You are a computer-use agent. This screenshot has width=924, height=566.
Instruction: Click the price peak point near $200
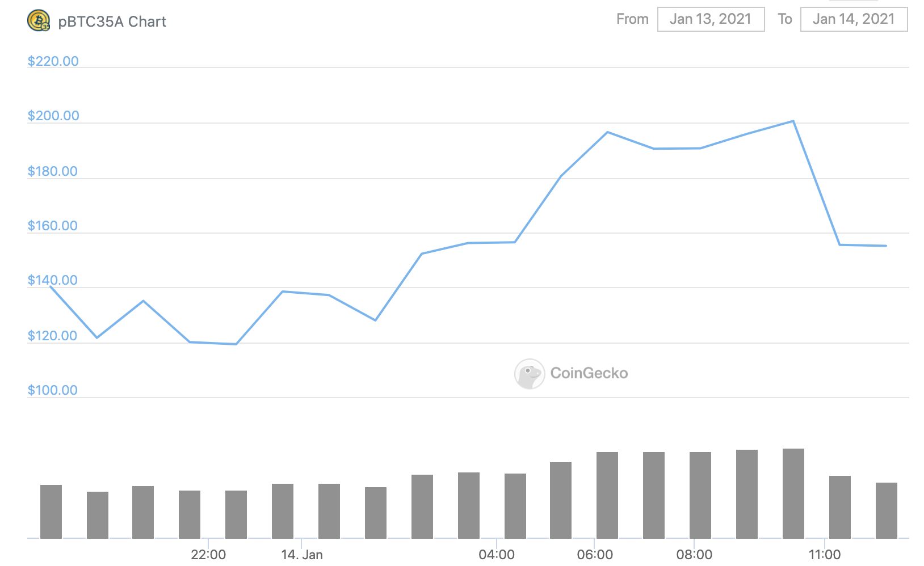click(x=793, y=121)
